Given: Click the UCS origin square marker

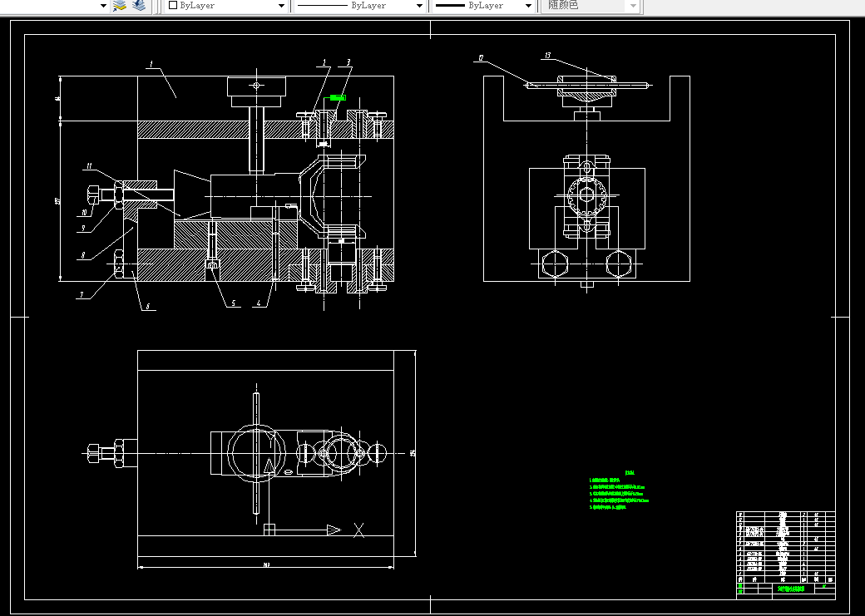Looking at the screenshot, I should click(x=269, y=530).
